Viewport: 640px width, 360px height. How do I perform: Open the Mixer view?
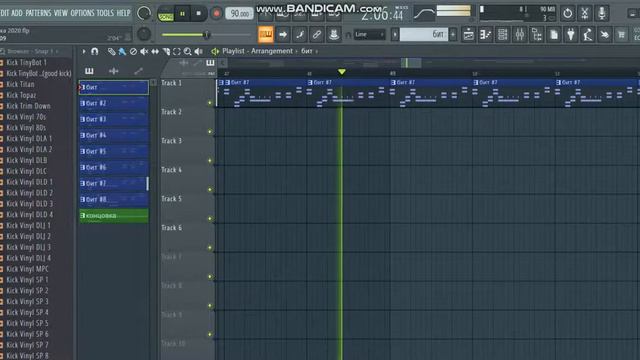tap(520, 35)
